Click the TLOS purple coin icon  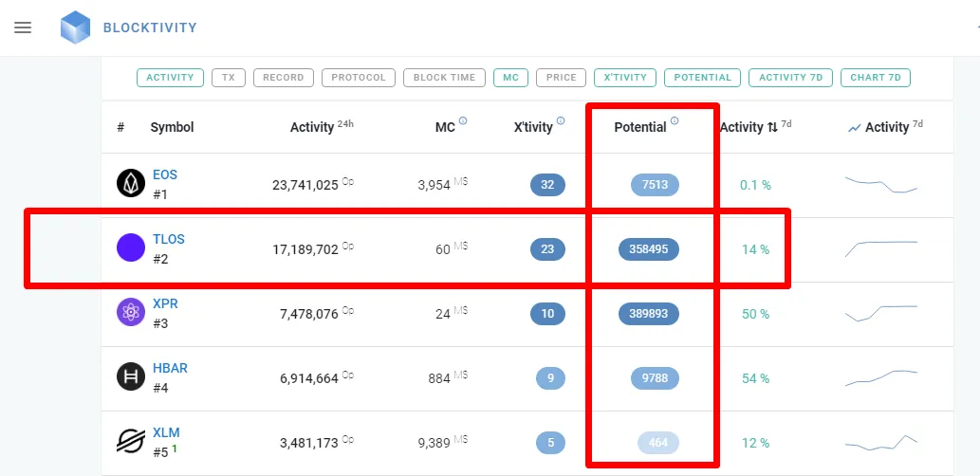click(x=131, y=247)
